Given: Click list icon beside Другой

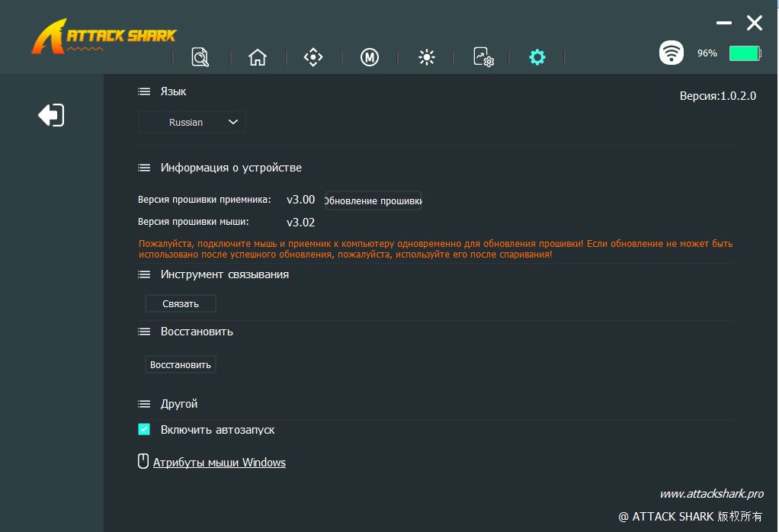Looking at the screenshot, I should (x=144, y=404).
